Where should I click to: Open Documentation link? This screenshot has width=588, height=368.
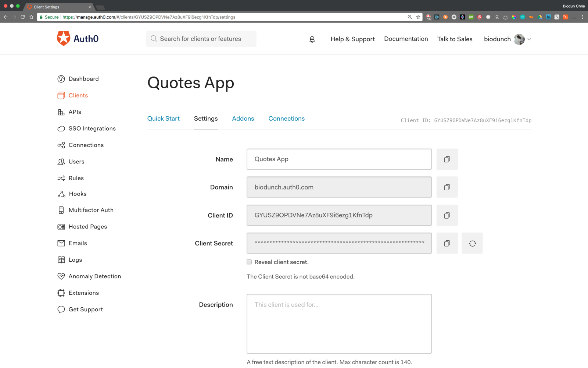coord(406,39)
